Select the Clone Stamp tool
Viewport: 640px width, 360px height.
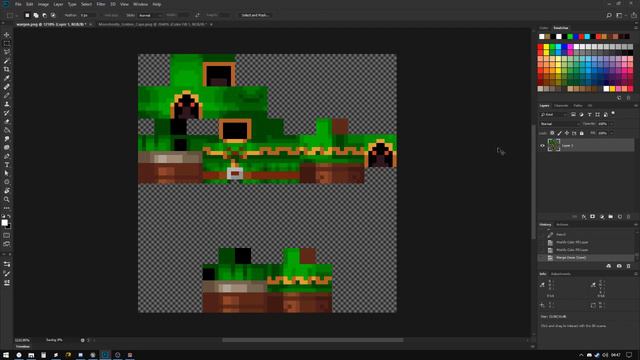tap(7, 104)
